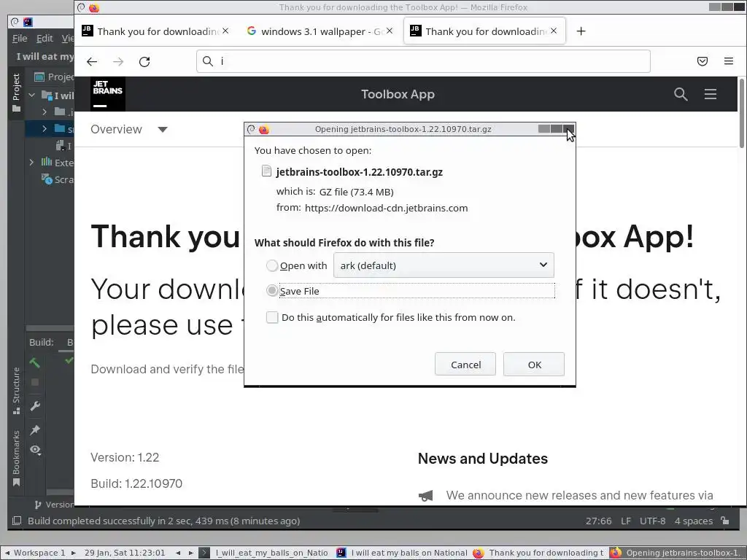This screenshot has height=560, width=747.
Task: Click the IDE build hammer icon
Action: pos(35,363)
